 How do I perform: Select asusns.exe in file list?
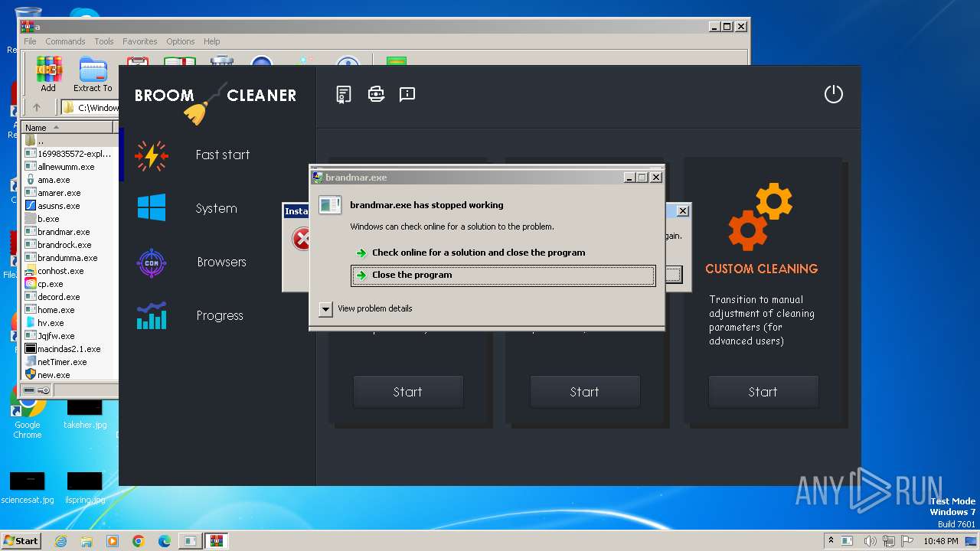click(58, 206)
